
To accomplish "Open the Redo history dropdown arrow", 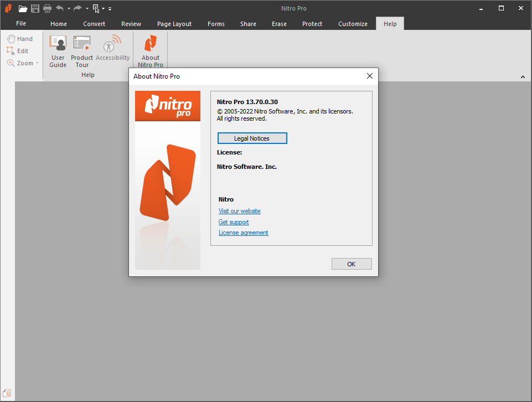I will (87, 8).
